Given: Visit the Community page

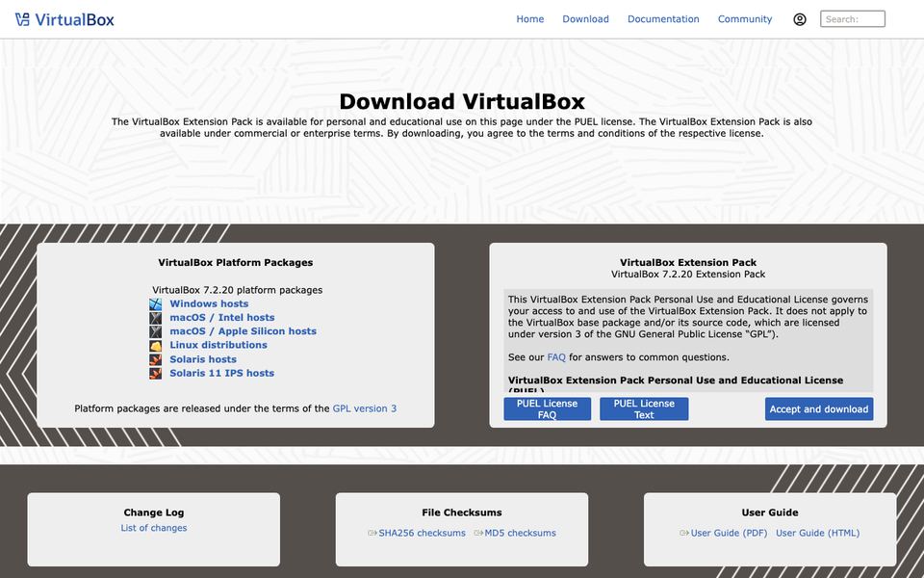Looking at the screenshot, I should pyautogui.click(x=745, y=19).
